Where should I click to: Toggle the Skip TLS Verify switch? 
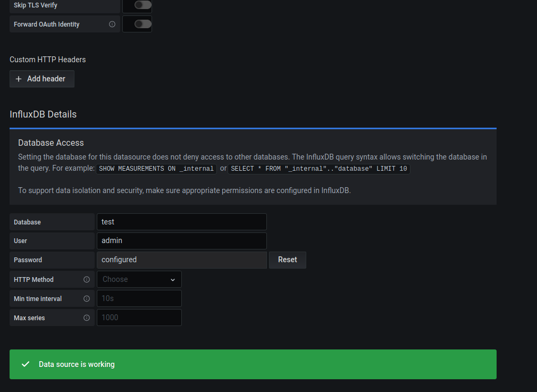point(142,5)
